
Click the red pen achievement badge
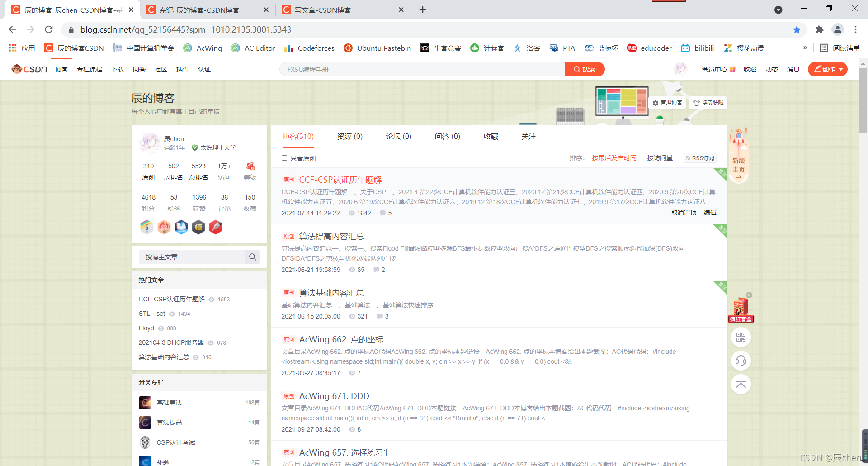(x=216, y=227)
